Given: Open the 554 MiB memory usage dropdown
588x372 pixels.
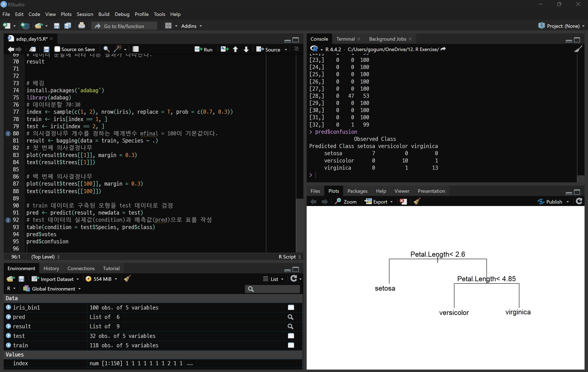Looking at the screenshot, I should coord(101,279).
